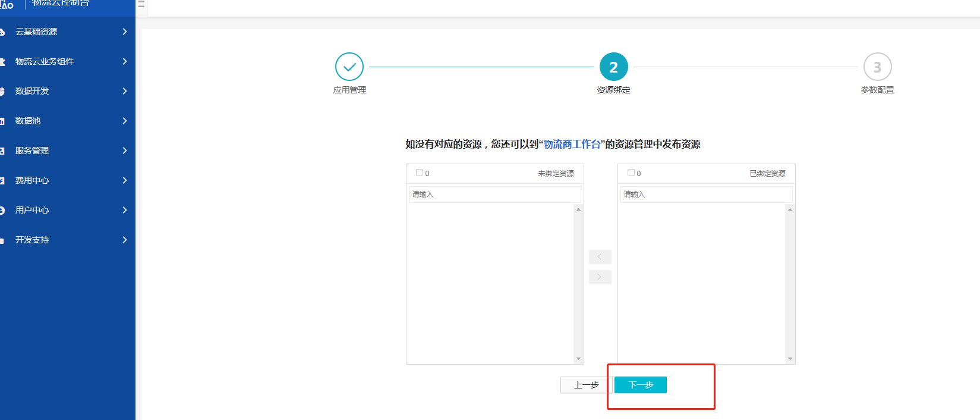The width and height of the screenshot is (980, 420).
Task: Click scroll-up arrow of 未绑定资源 list
Action: (x=578, y=209)
